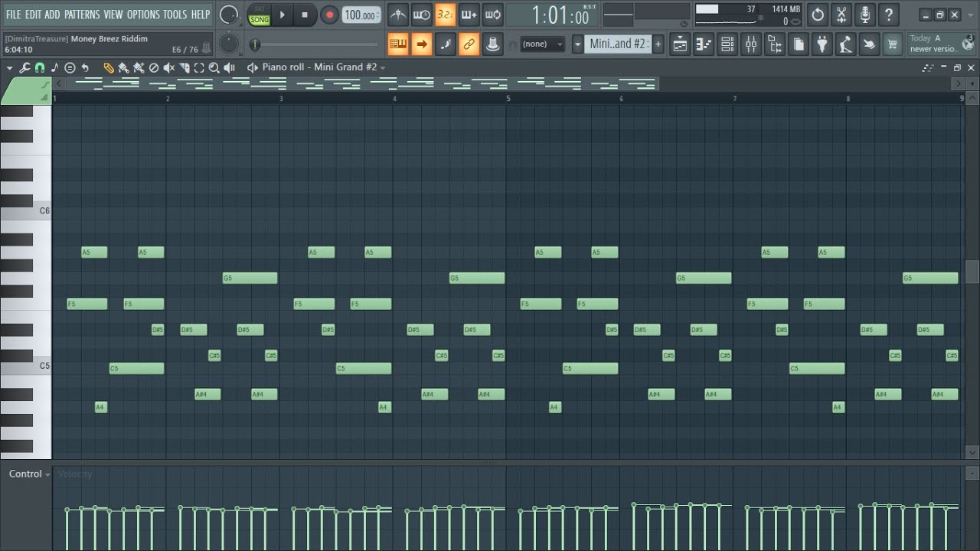Click the master volume knob

pos(228,15)
